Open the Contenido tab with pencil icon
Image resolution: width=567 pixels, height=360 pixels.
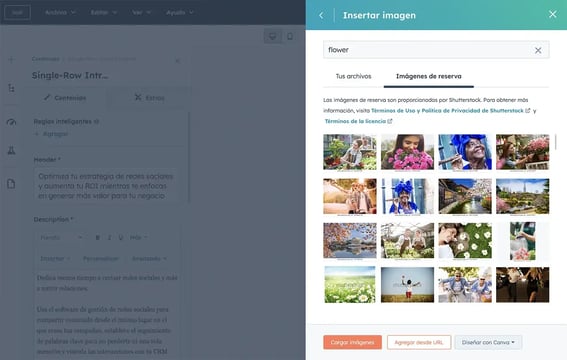65,98
